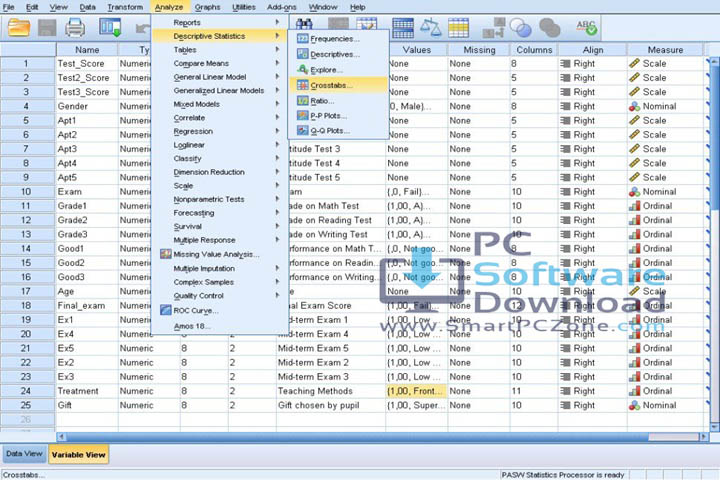Click the Weight Cases balance-scale icon
Viewport: 720px width, 480px height.
pyautogui.click(x=431, y=28)
